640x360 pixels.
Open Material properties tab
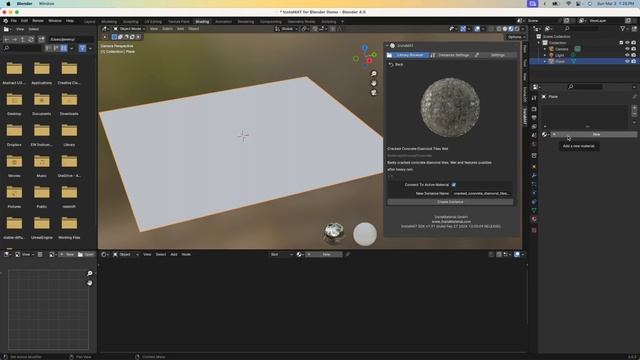(534, 219)
